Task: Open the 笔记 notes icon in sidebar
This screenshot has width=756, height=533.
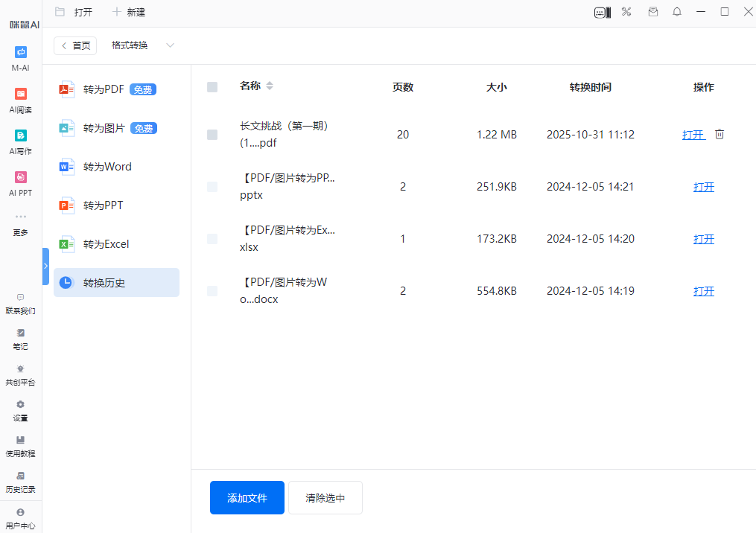Action: pyautogui.click(x=21, y=333)
